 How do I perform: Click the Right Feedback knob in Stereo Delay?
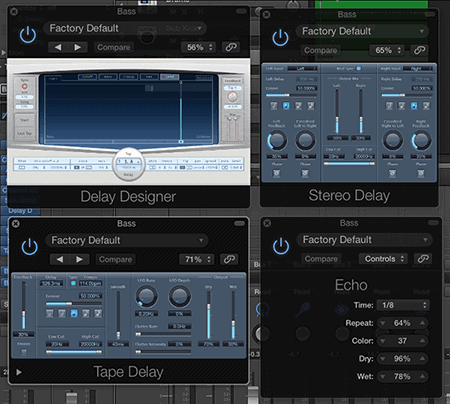tap(421, 140)
